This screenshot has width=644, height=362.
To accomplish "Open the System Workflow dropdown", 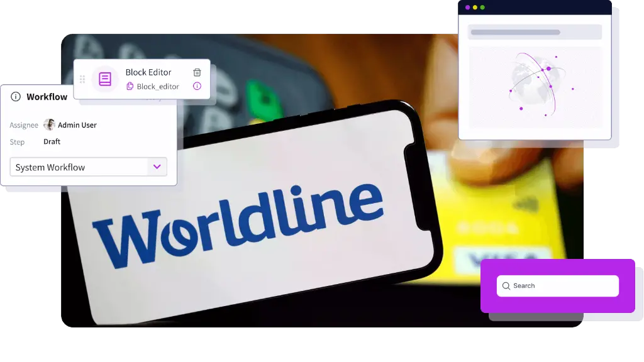I will tap(88, 167).
